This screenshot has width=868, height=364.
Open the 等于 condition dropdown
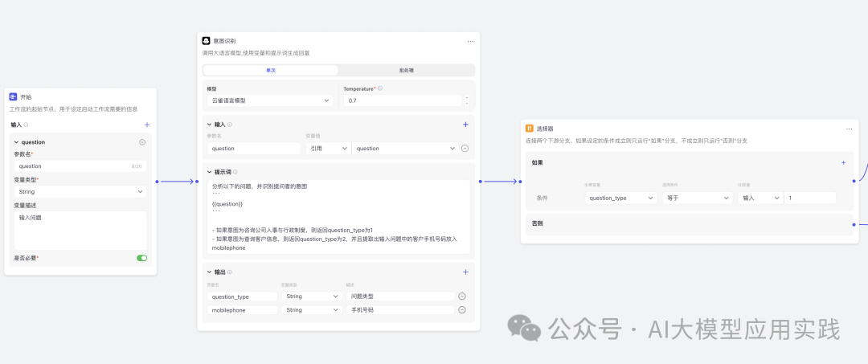pyautogui.click(x=698, y=198)
